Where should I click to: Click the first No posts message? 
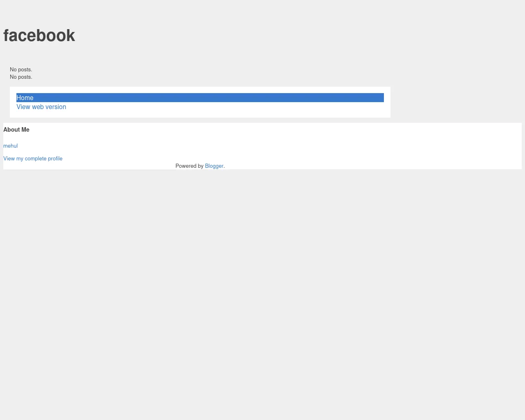tap(21, 69)
